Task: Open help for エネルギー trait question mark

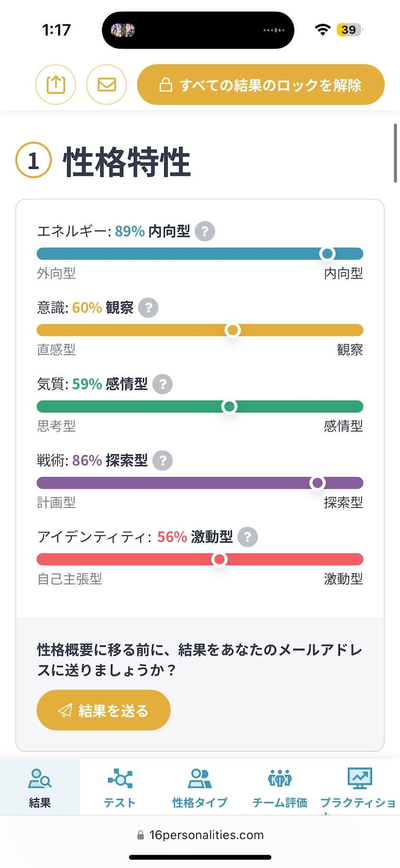Action: (x=205, y=232)
